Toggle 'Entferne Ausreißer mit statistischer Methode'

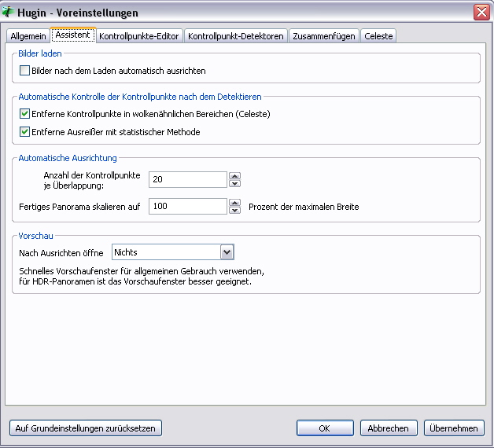pyautogui.click(x=24, y=132)
